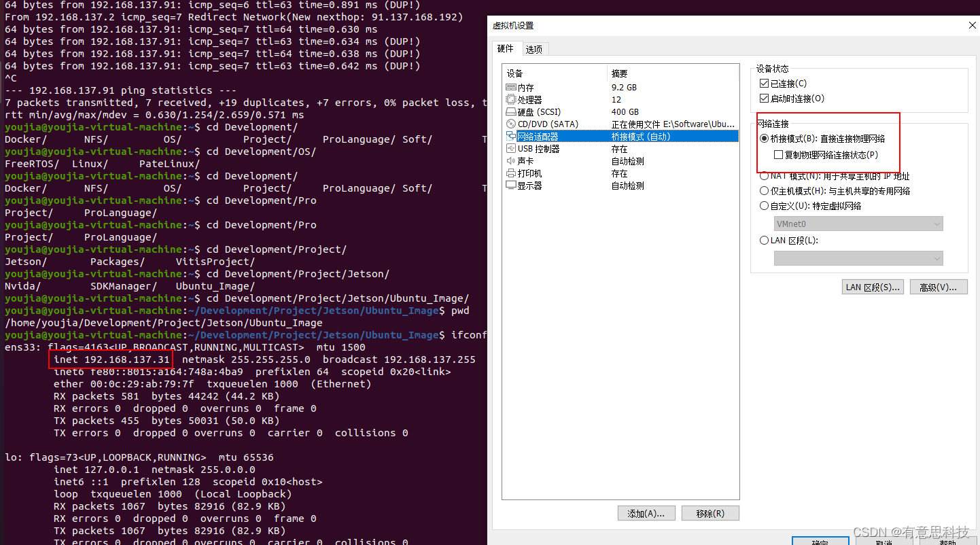Select NAT 模式(N) radio button
The image size is (980, 545).
pos(765,176)
